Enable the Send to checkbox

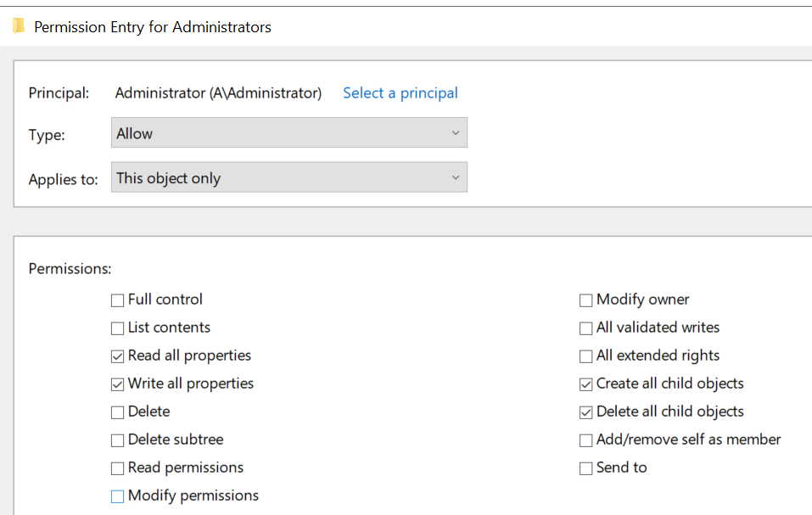(x=585, y=467)
